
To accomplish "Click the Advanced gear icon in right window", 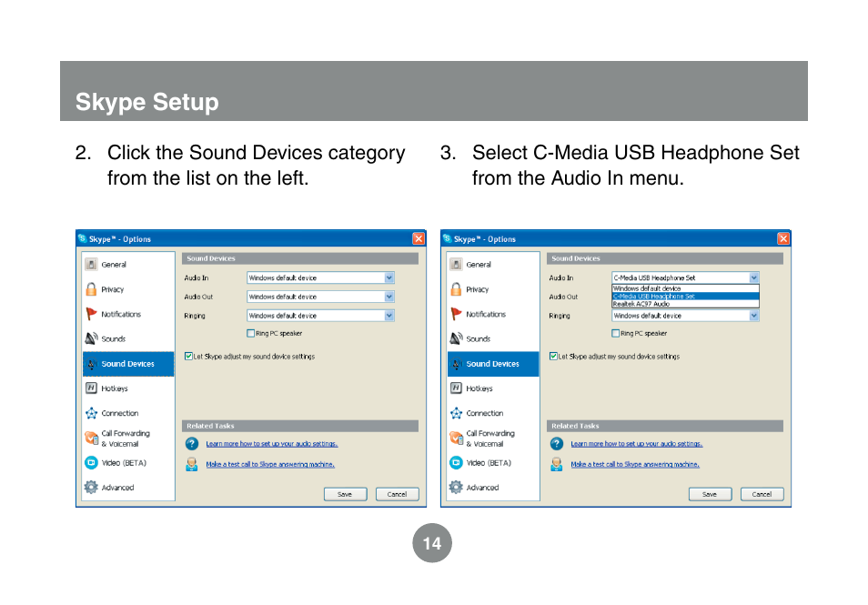I will pos(456,487).
